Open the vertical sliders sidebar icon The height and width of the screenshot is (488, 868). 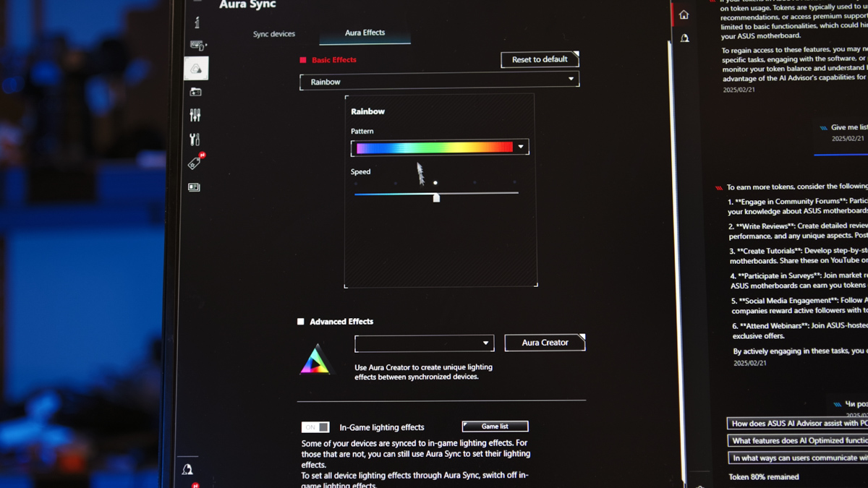(195, 115)
